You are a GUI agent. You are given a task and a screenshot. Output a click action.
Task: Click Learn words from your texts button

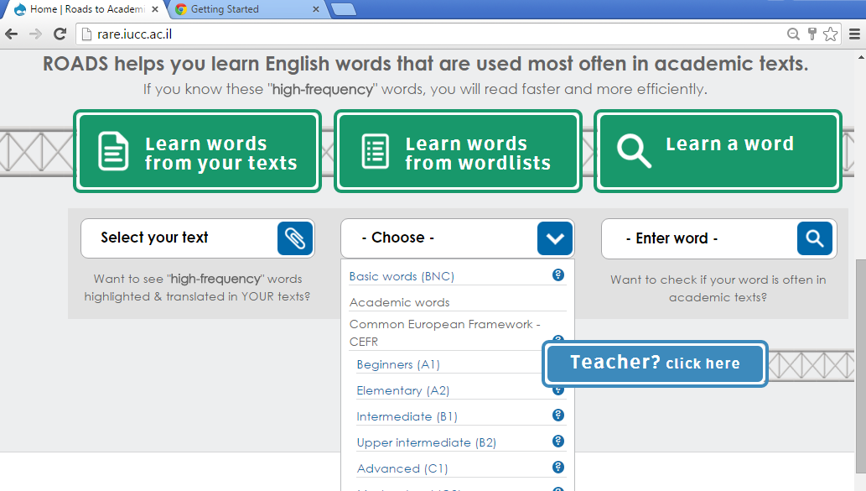(x=197, y=151)
